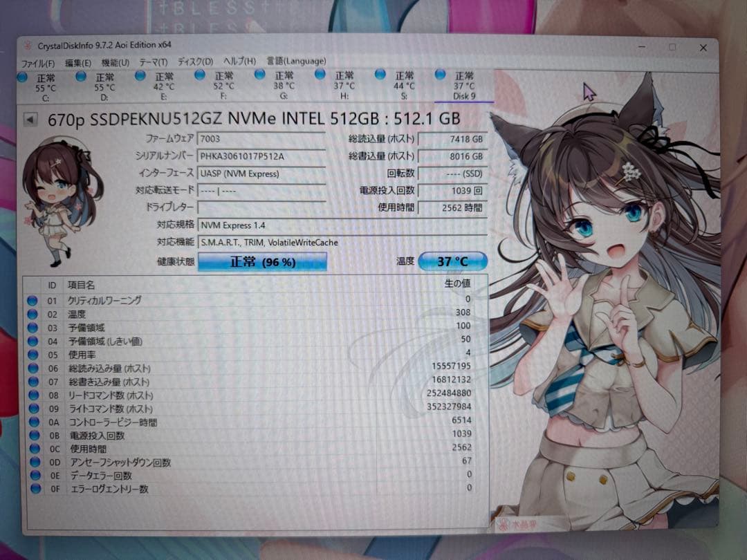Open the 機能(U) menu
Image resolution: width=747 pixels, height=560 pixels.
[x=116, y=62]
